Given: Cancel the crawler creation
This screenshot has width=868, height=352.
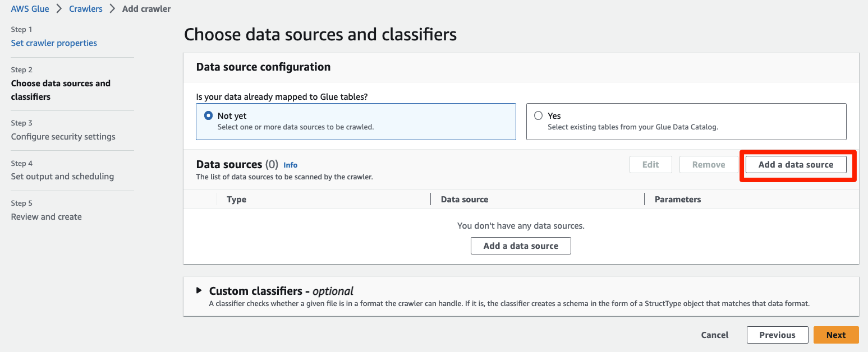Looking at the screenshot, I should 714,335.
